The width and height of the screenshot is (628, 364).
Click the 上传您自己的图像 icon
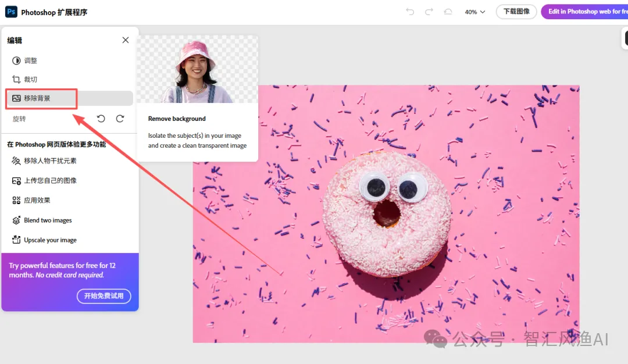16,181
